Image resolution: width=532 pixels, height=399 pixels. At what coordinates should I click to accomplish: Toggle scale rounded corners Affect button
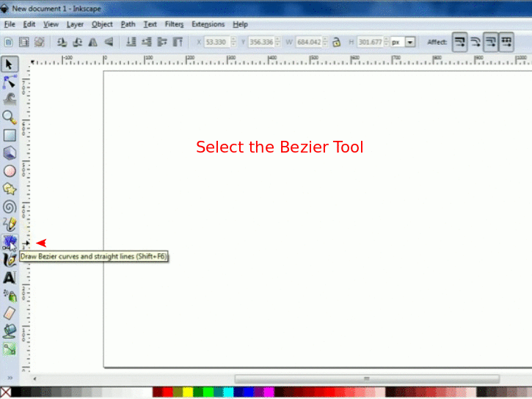click(x=475, y=42)
